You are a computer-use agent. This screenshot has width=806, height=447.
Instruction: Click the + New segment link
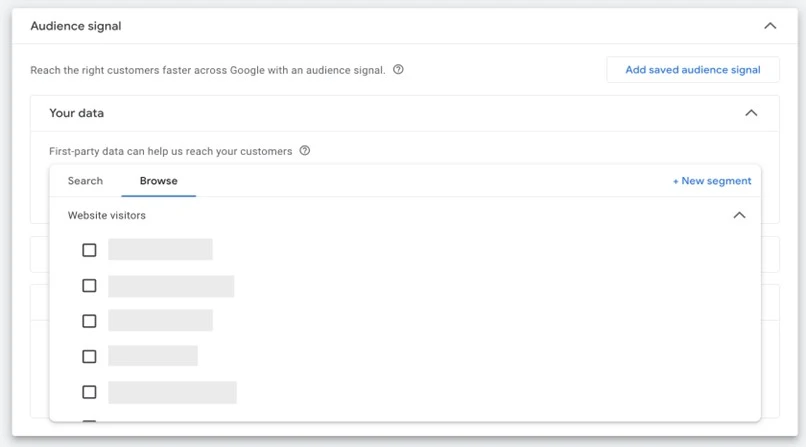pos(711,181)
